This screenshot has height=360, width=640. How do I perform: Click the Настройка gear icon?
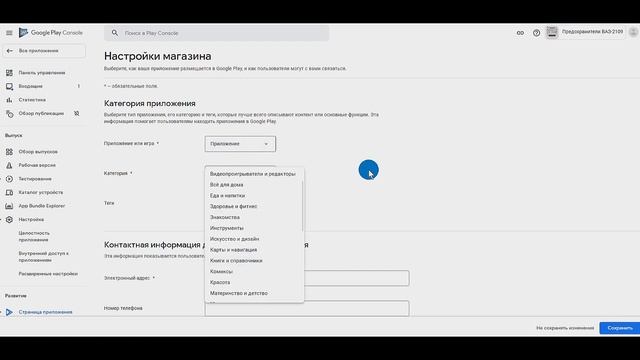[9, 220]
